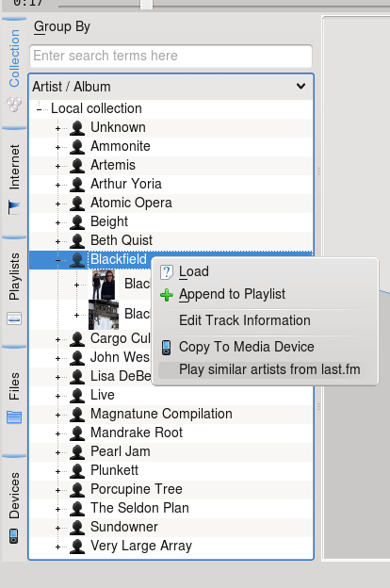The width and height of the screenshot is (390, 588).
Task: Click the media device icon in context menu
Action: point(166,348)
